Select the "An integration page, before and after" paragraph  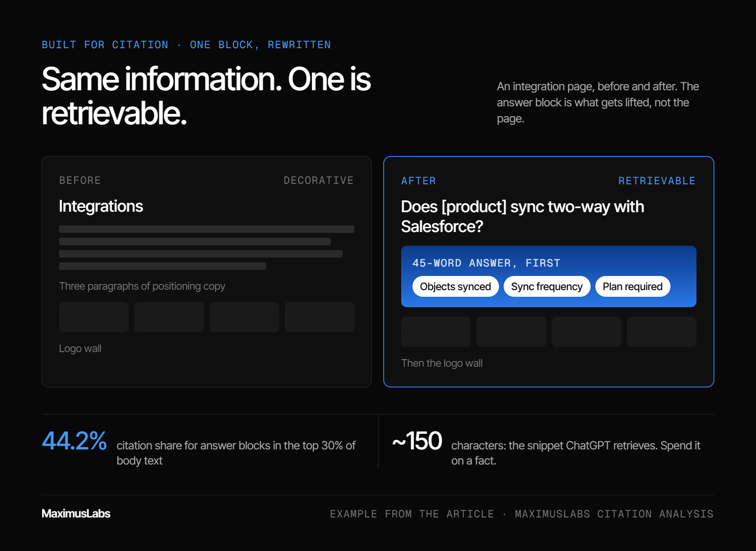(598, 103)
